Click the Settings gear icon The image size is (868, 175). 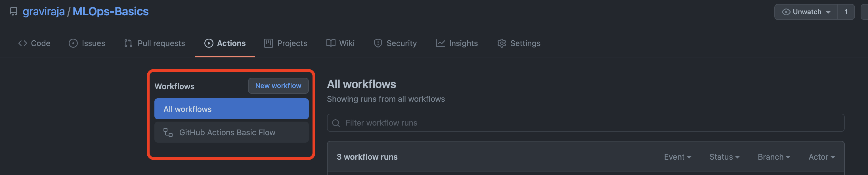(501, 43)
